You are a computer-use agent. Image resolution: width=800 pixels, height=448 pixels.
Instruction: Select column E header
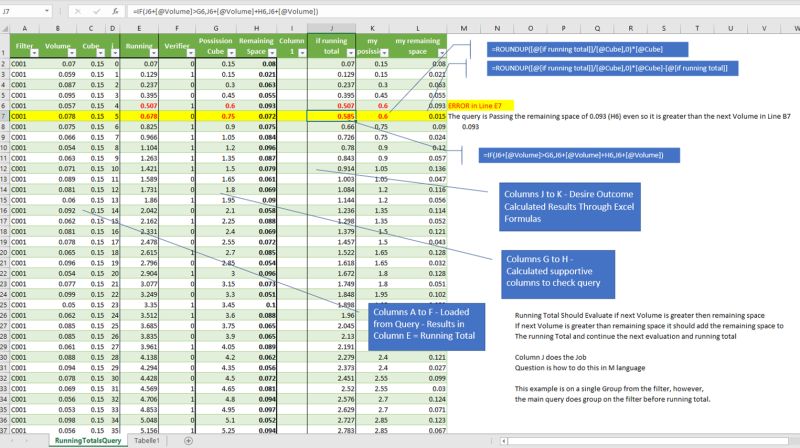139,29
